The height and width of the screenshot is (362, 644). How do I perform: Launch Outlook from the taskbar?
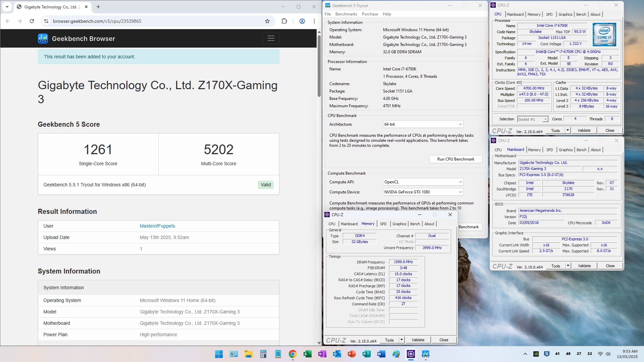(337, 354)
